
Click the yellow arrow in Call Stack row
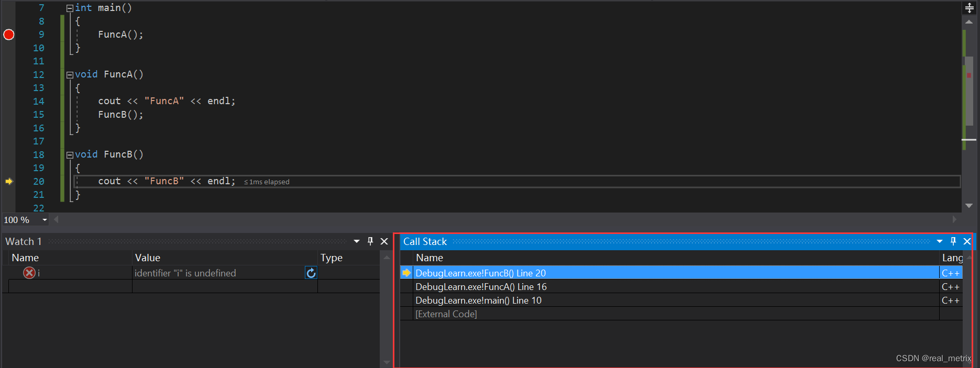[406, 273]
